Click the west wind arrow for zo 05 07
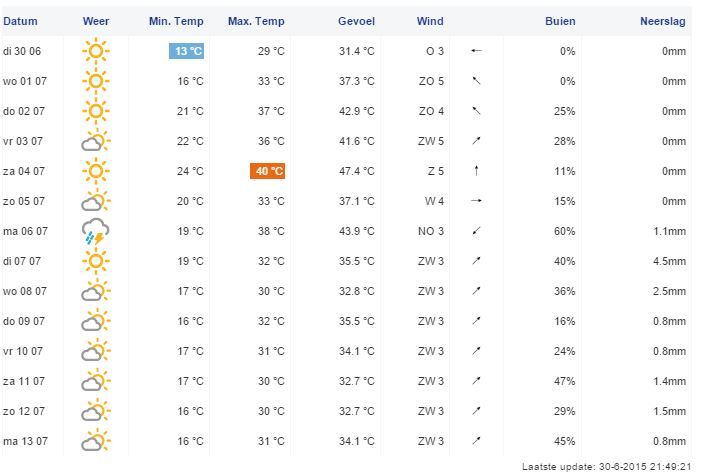This screenshot has width=719, height=474. (476, 201)
